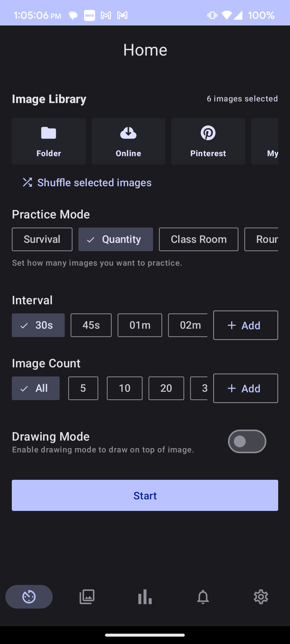Open the image gallery tab icon
This screenshot has height=644, width=290.
tap(87, 597)
